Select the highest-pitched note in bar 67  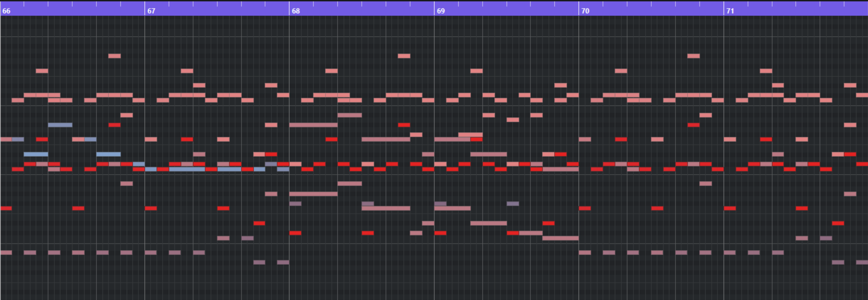pos(187,71)
